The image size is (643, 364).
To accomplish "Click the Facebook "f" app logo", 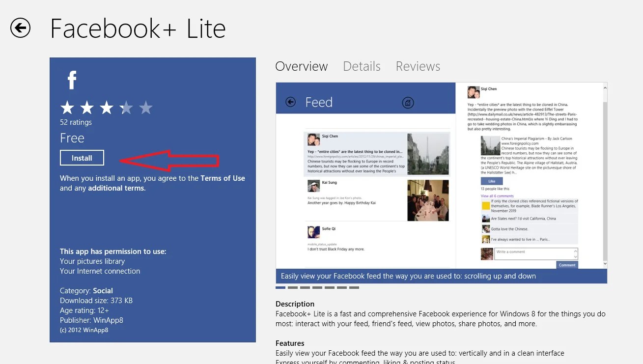I will tap(72, 79).
